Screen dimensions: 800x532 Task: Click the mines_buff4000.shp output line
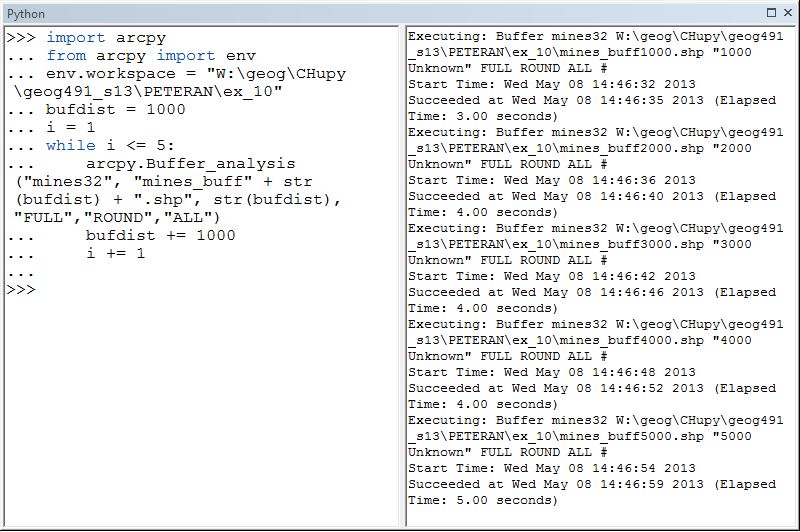pyautogui.click(x=580, y=340)
